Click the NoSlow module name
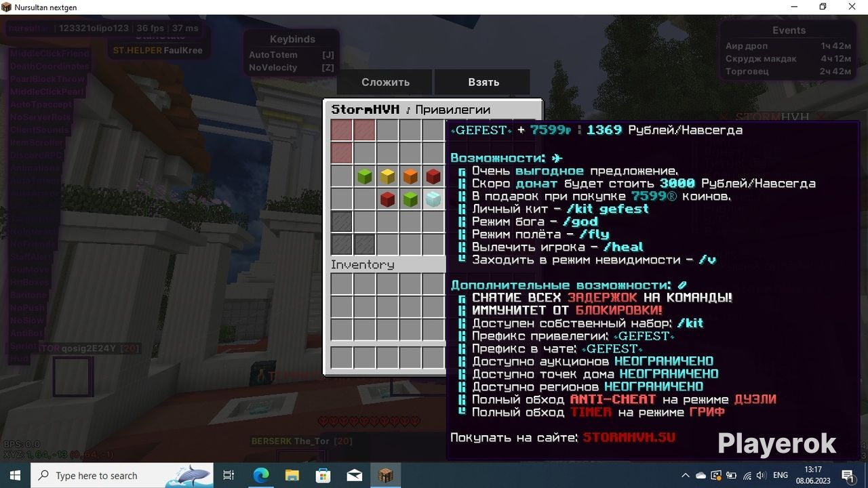 (27, 321)
